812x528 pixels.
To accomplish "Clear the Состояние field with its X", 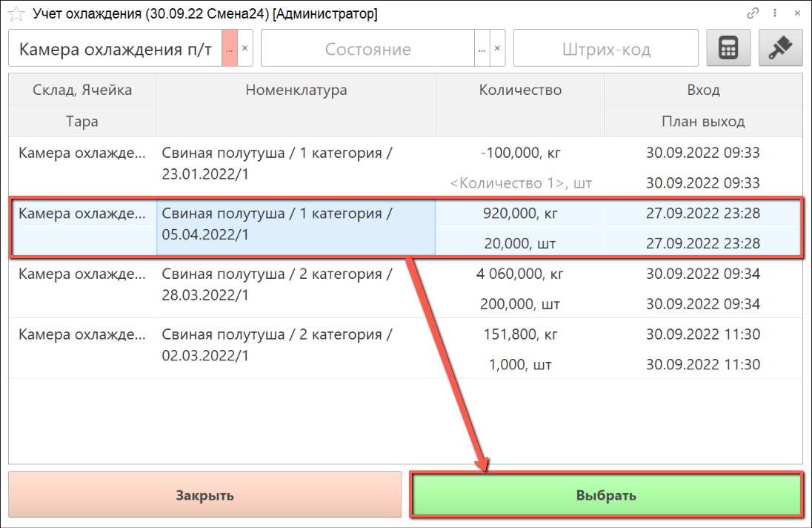I will coord(498,50).
